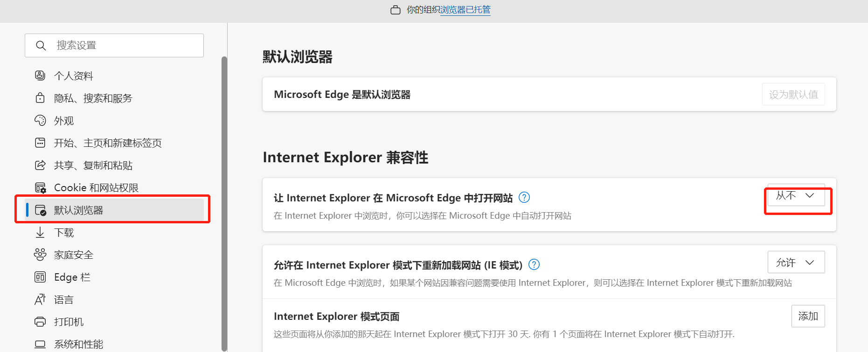Click the Edge 栏 icon
This screenshot has height=352, width=868.
pos(40,277)
